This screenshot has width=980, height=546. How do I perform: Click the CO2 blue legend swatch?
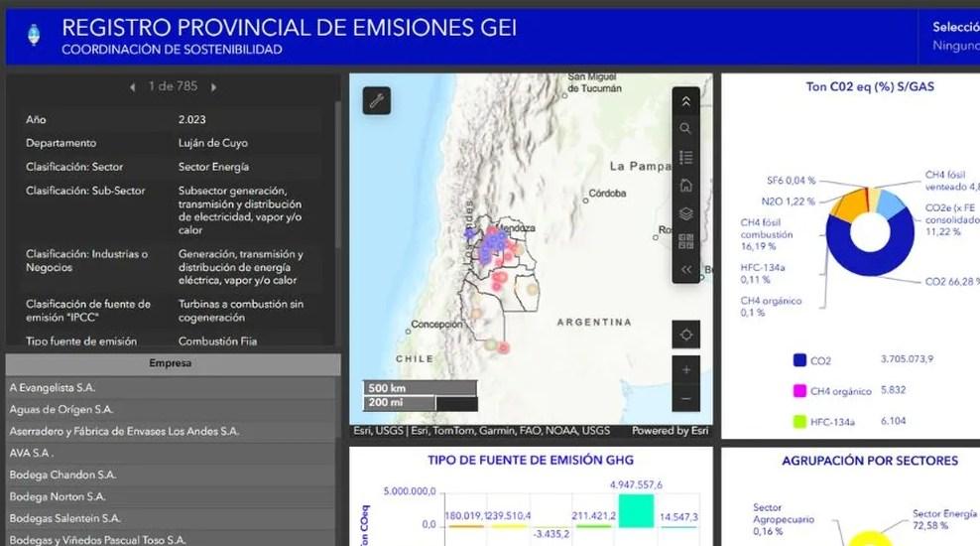coord(799,359)
